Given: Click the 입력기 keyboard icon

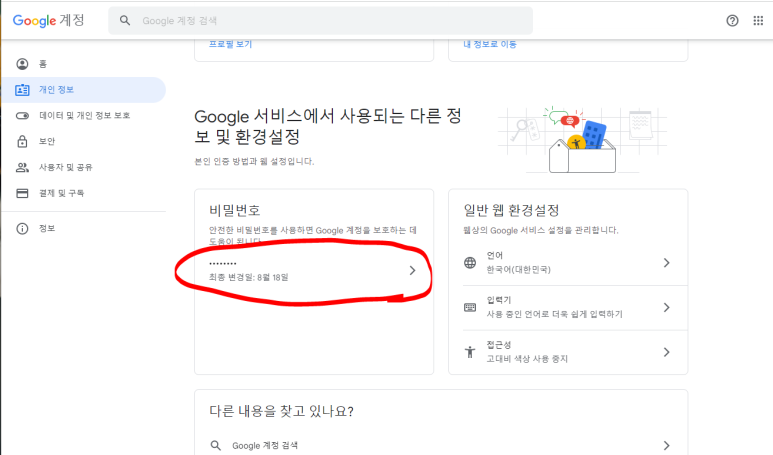Looking at the screenshot, I should 470,308.
